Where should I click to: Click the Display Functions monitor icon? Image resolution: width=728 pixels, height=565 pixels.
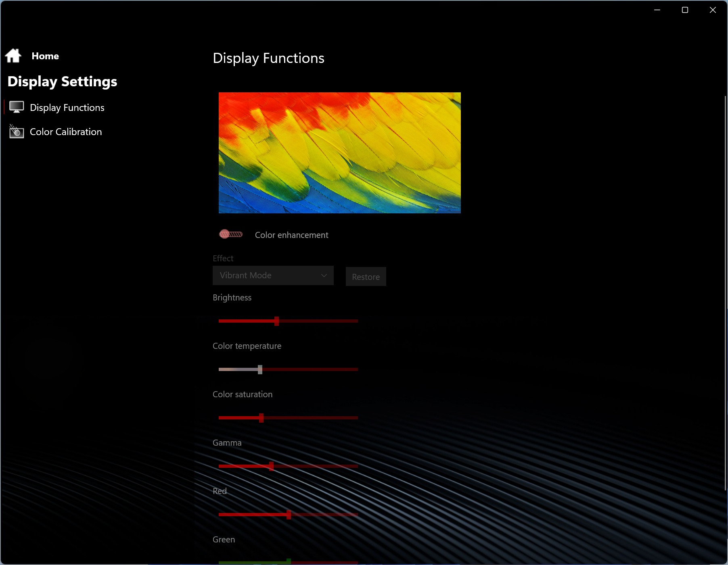point(17,107)
